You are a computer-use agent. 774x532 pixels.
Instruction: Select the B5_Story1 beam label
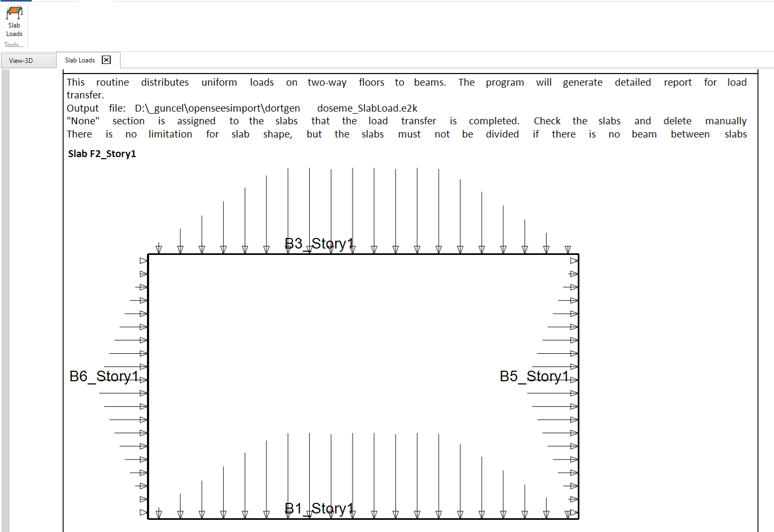pyautogui.click(x=535, y=376)
